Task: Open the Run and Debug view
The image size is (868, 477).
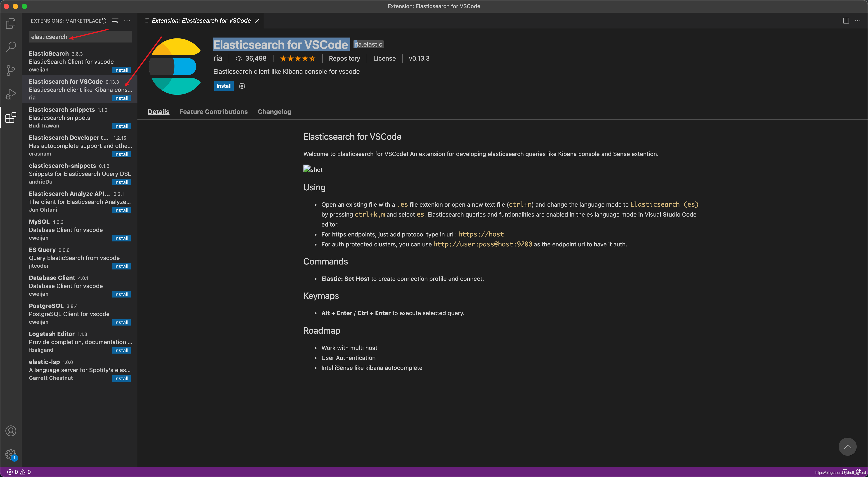Action: point(11,94)
